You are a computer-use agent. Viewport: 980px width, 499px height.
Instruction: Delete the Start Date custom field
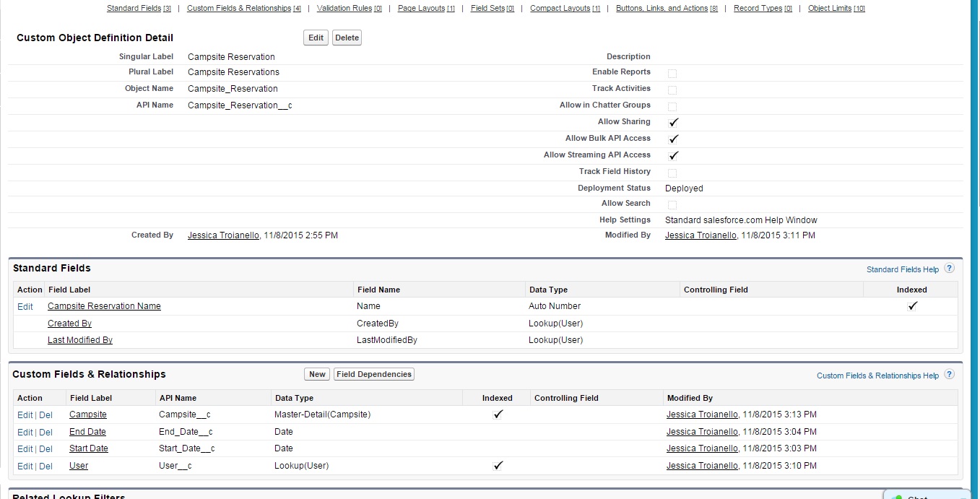click(x=45, y=449)
